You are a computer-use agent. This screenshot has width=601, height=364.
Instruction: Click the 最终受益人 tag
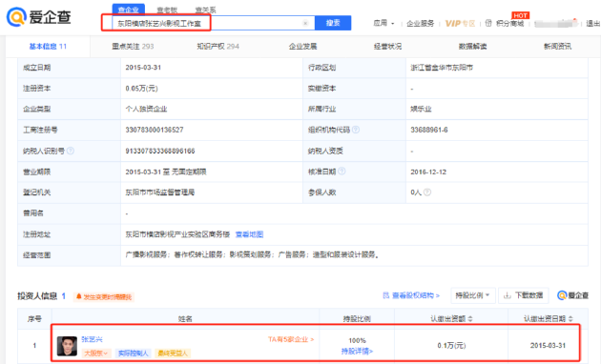tap(173, 353)
